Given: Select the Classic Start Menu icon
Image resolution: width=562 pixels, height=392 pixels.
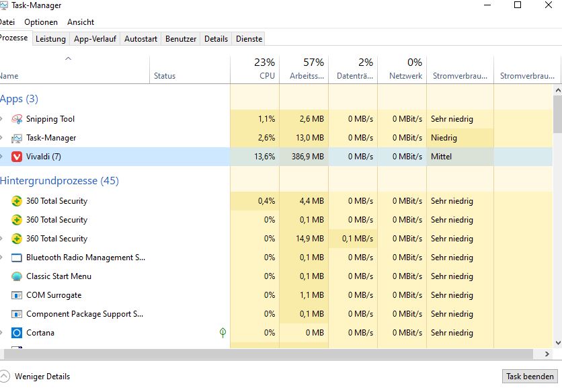Looking at the screenshot, I should point(16,276).
